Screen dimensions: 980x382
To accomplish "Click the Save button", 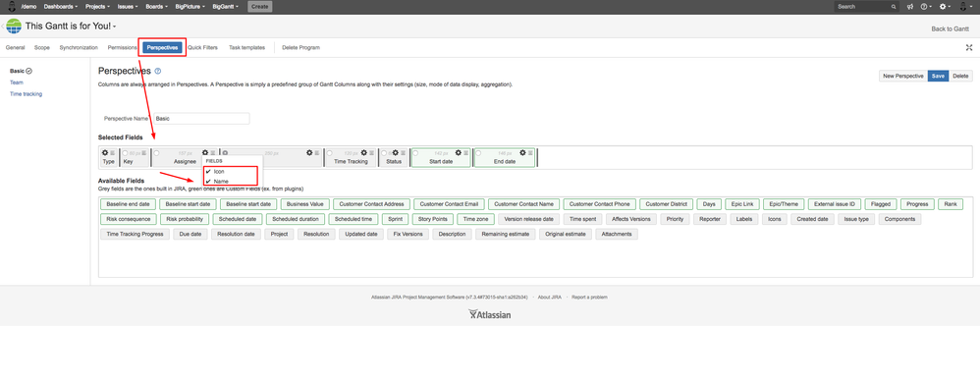I will point(938,76).
